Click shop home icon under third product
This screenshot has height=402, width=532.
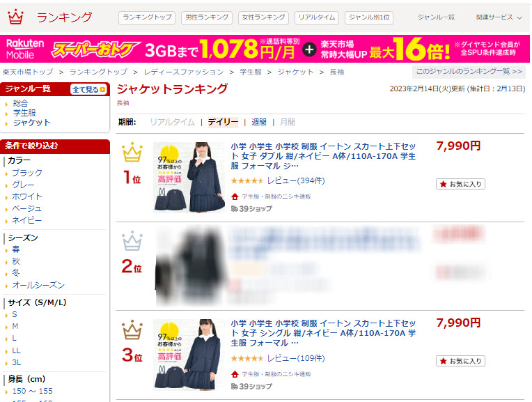(235, 374)
